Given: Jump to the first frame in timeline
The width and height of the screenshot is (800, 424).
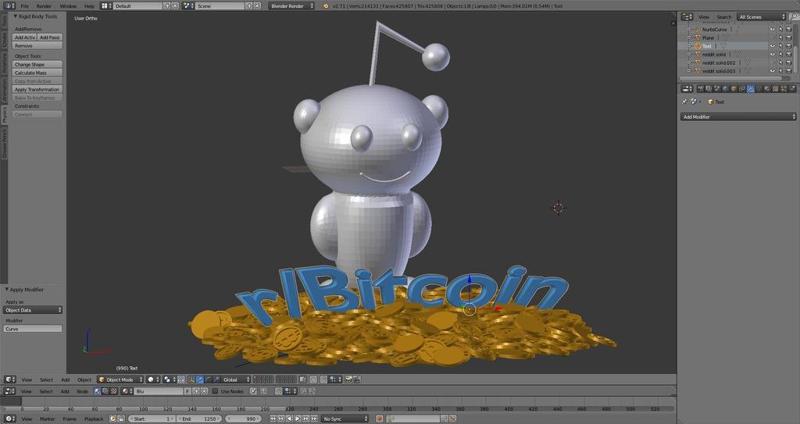Looking at the screenshot, I should [x=273, y=418].
